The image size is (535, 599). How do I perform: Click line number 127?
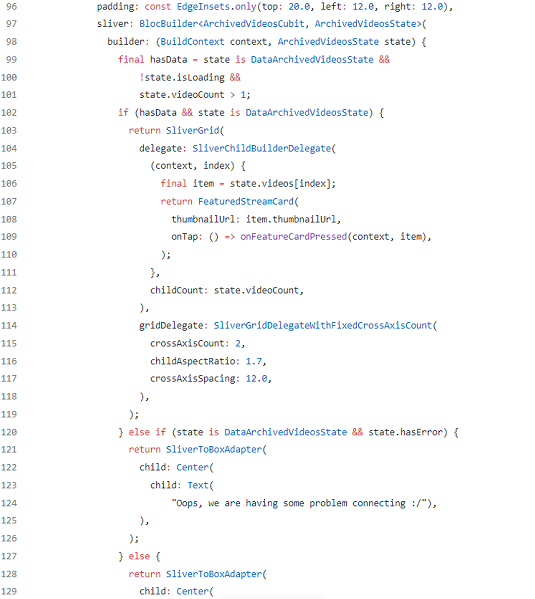(9, 556)
